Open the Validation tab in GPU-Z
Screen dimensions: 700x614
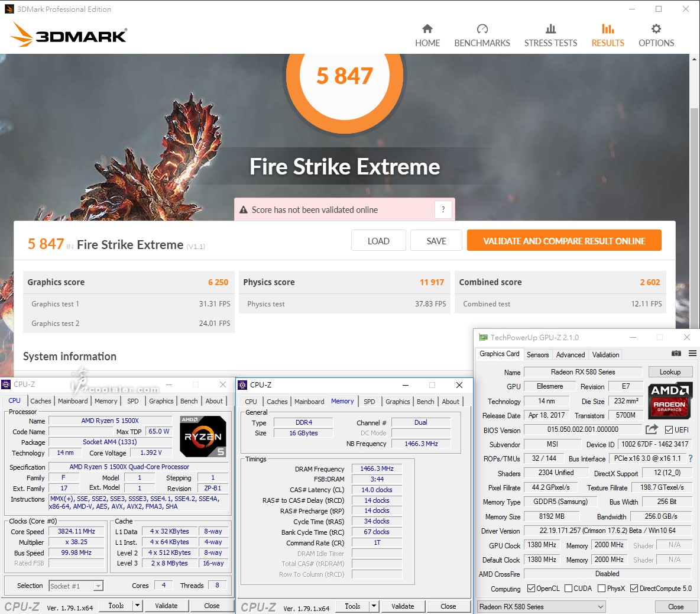(605, 354)
